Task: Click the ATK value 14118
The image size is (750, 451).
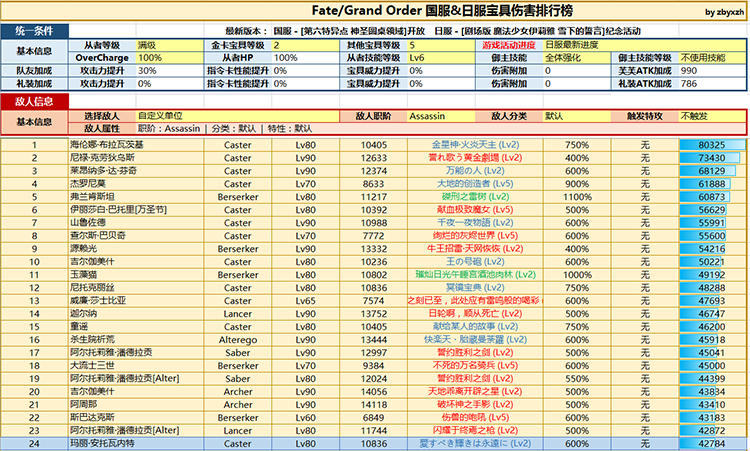Action: tap(374, 405)
